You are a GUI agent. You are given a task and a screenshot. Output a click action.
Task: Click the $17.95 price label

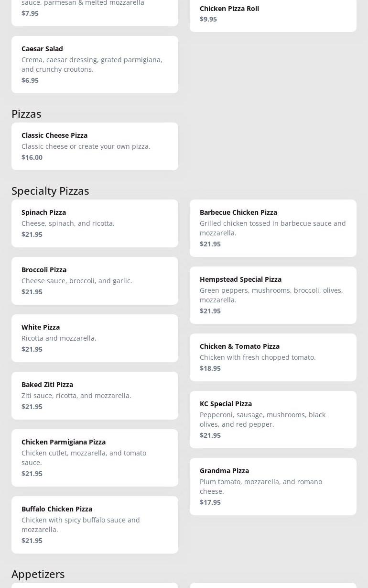pyautogui.click(x=210, y=502)
